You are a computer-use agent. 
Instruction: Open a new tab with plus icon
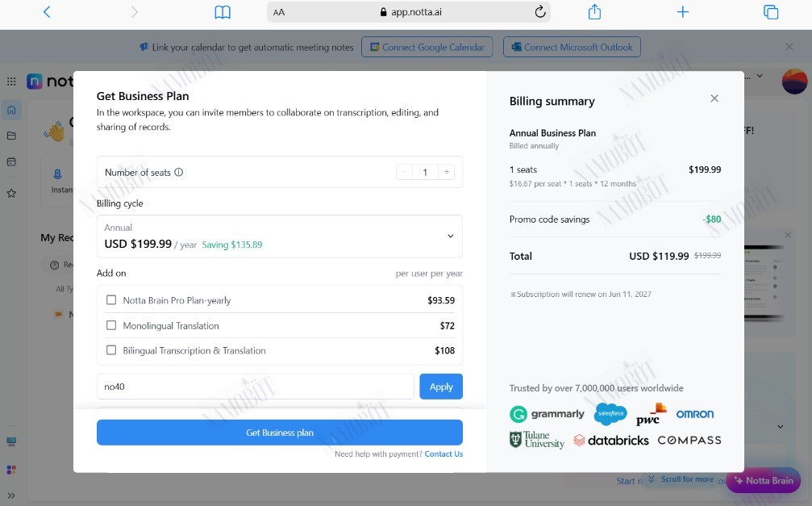pos(682,12)
